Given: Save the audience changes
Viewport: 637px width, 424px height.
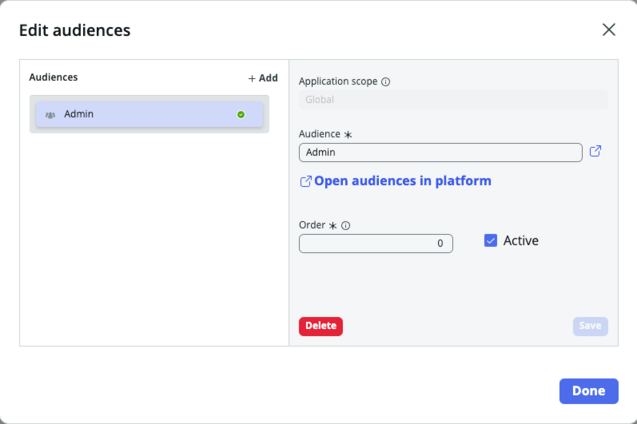Looking at the screenshot, I should [590, 326].
